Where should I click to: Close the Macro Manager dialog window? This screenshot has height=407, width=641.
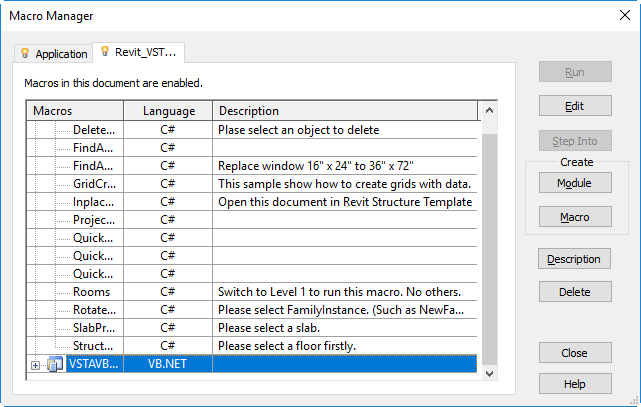621,15
